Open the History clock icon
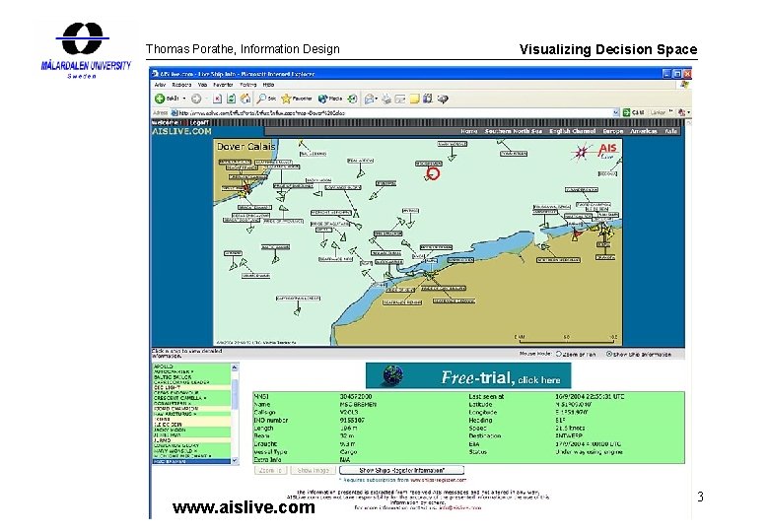This screenshot has height=532, width=769. (352, 99)
